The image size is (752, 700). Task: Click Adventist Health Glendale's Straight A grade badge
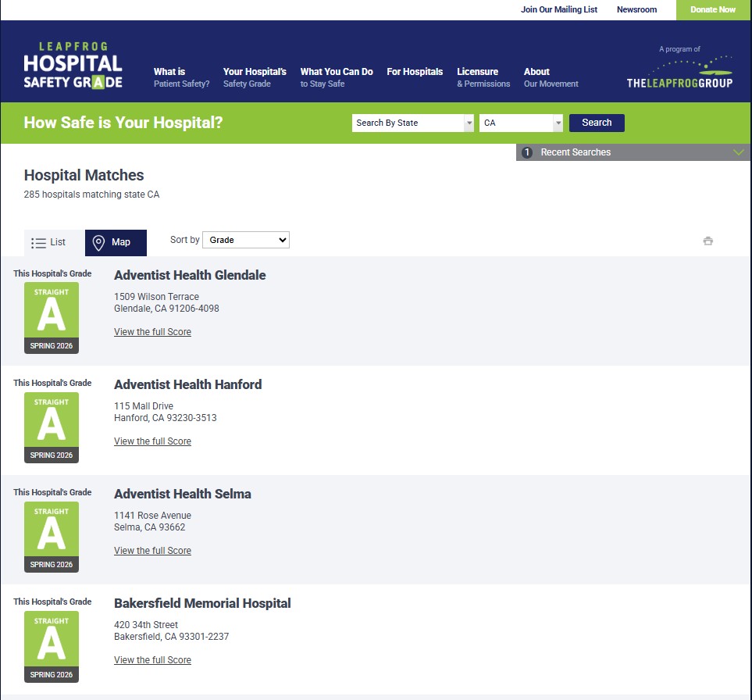click(52, 318)
